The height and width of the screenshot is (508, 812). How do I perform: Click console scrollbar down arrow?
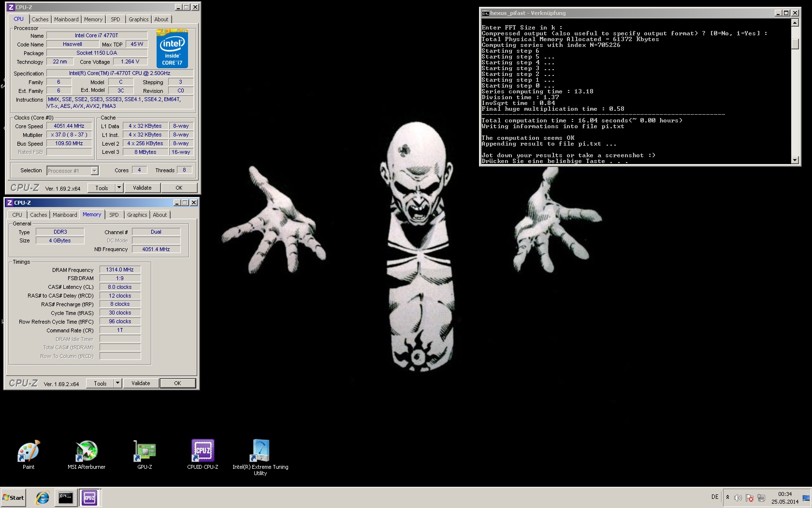(795, 160)
